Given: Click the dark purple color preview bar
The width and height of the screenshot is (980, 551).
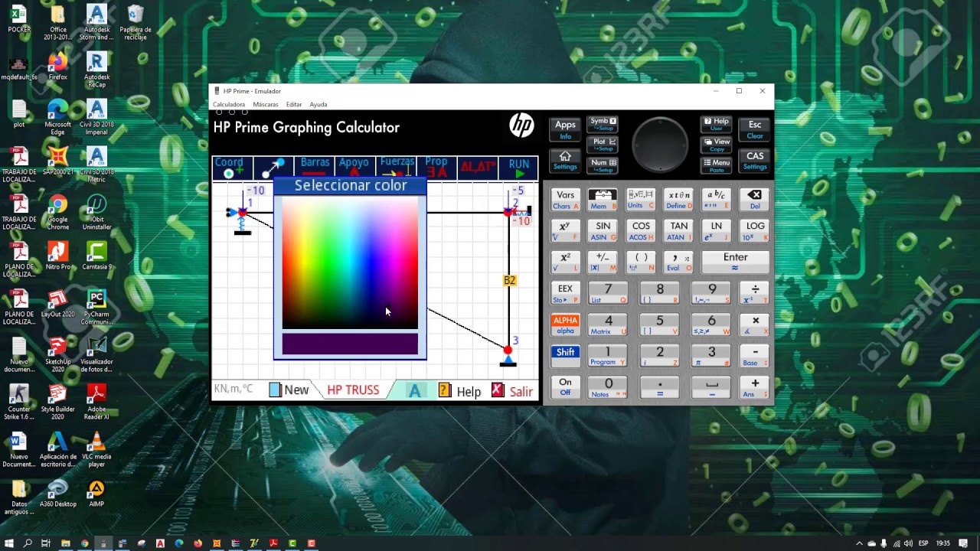Looking at the screenshot, I should pos(350,344).
